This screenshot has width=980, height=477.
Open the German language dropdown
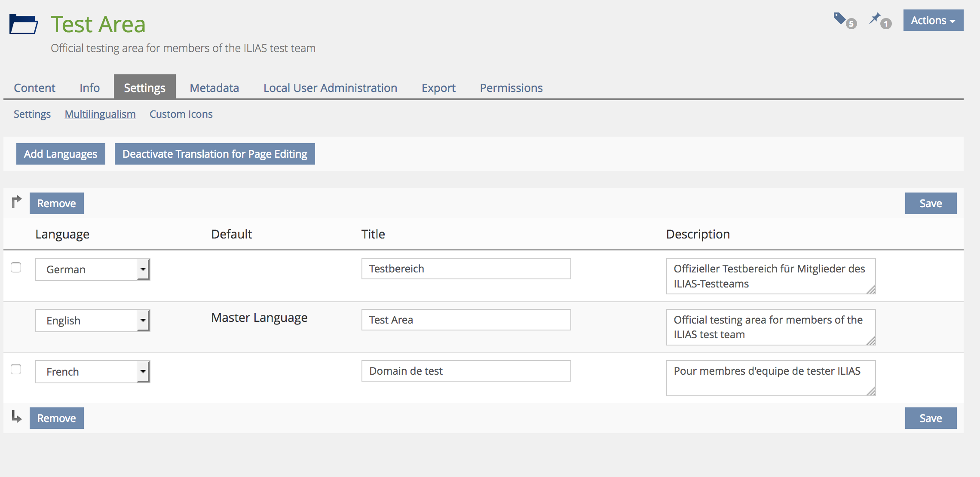92,269
